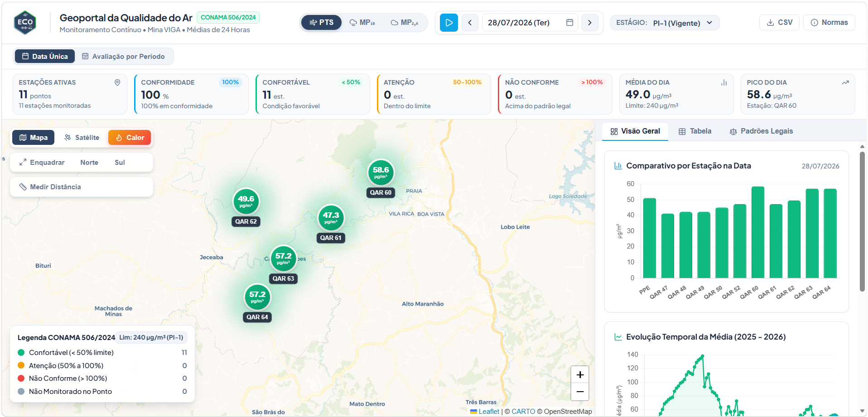Click the QAR 62 station marker 49.6

246,201
